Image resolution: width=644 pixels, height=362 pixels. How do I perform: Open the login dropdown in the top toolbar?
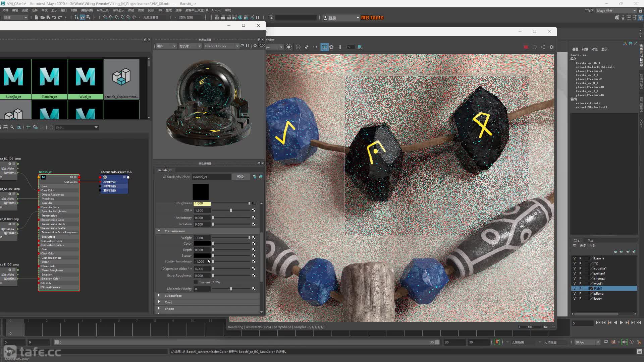click(341, 18)
